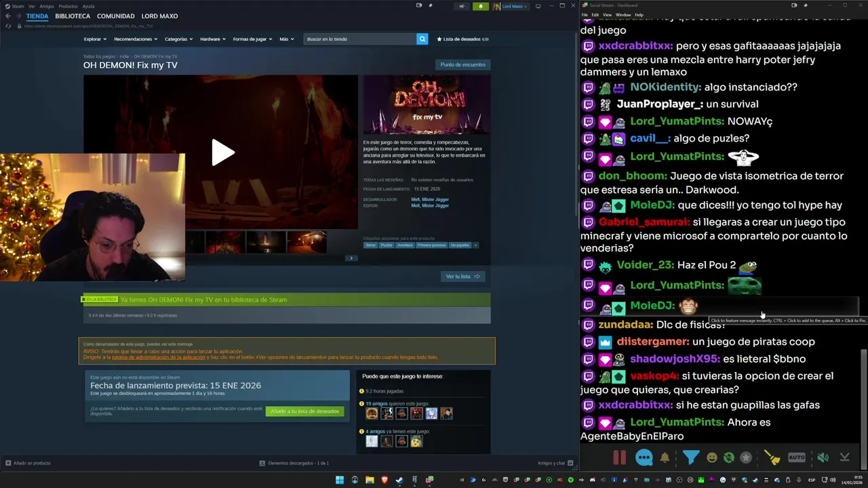Pause the Social Stream chat feed

tap(619, 457)
